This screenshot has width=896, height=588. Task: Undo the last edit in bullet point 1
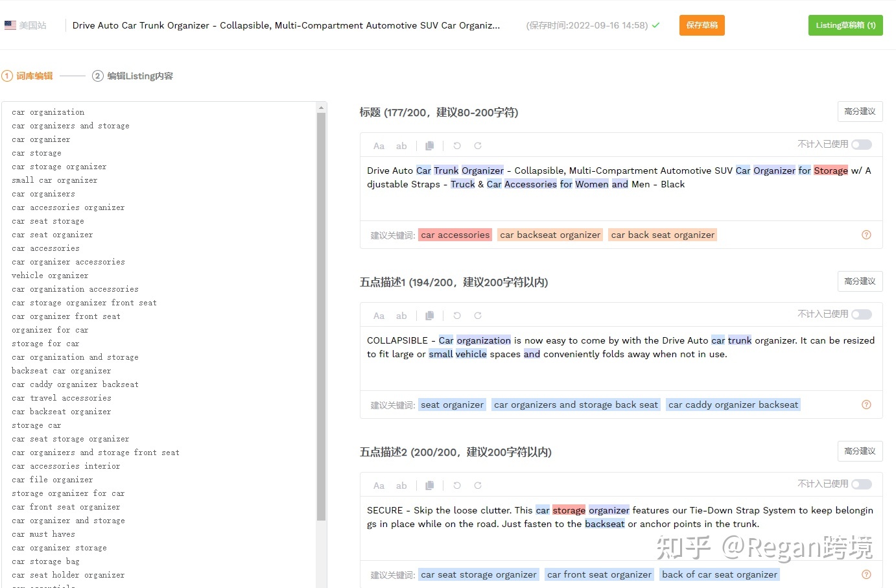coord(457,316)
